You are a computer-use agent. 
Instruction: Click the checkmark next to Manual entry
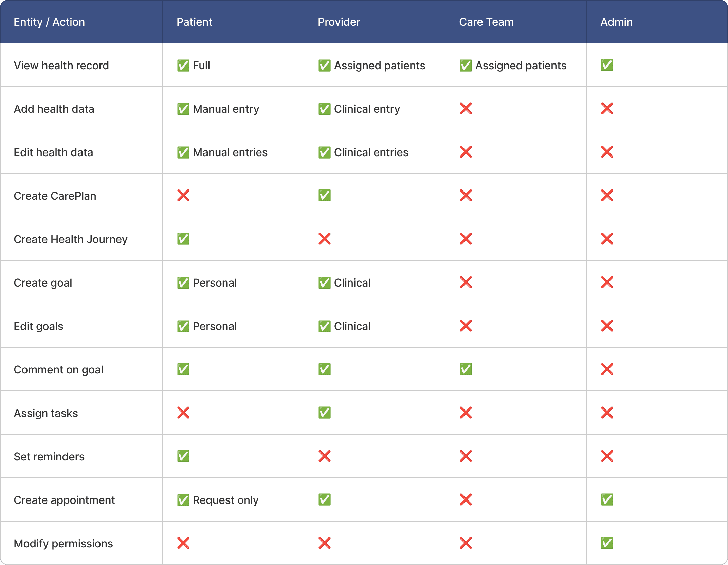click(183, 109)
